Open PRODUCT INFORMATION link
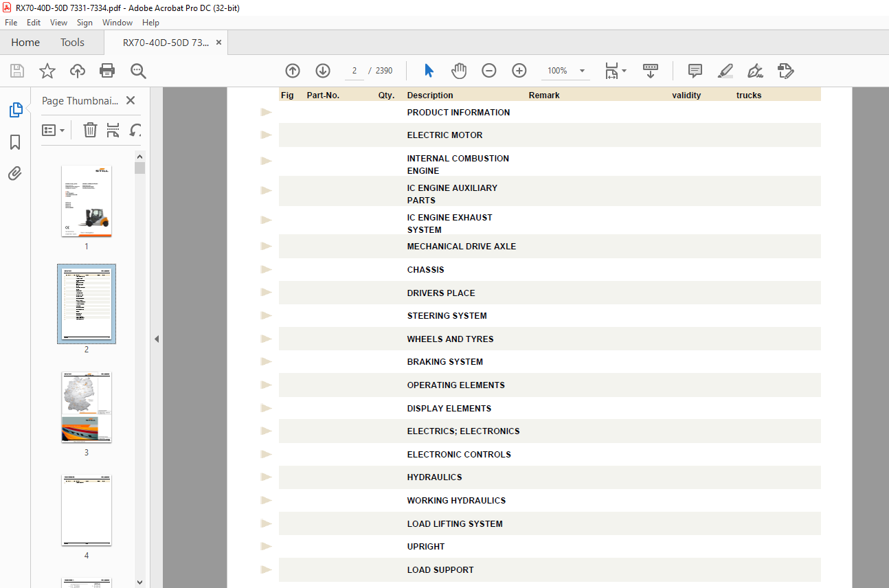889x588 pixels. (x=458, y=112)
